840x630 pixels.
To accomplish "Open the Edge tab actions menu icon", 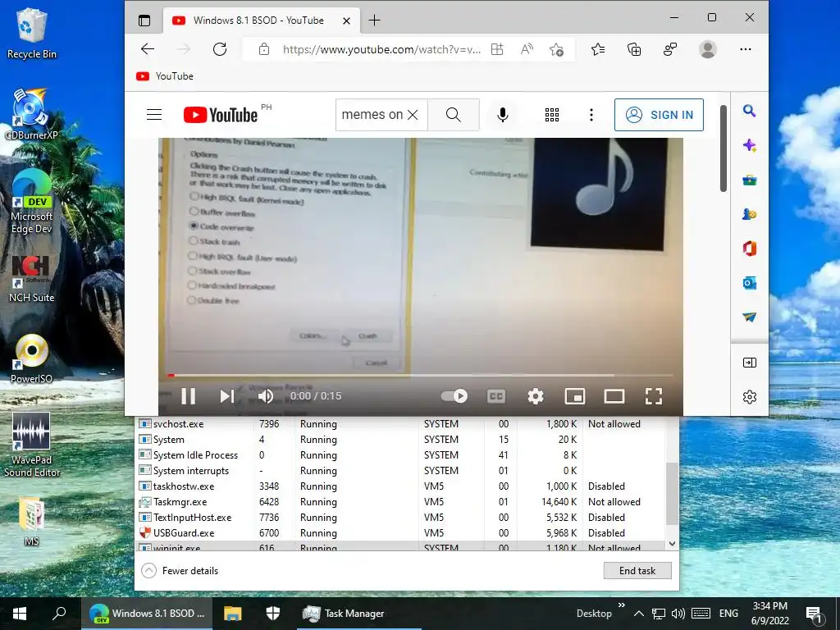I will click(x=144, y=21).
